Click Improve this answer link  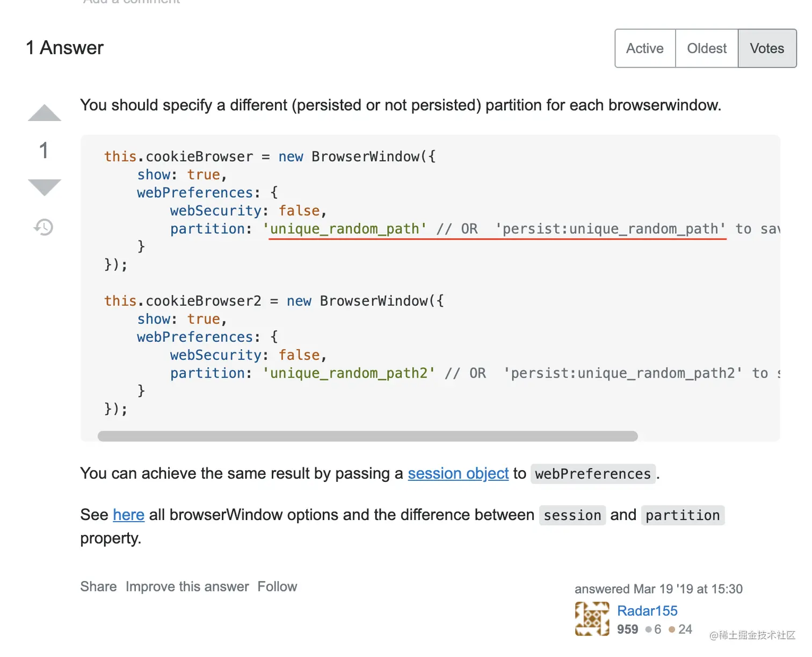tap(187, 587)
